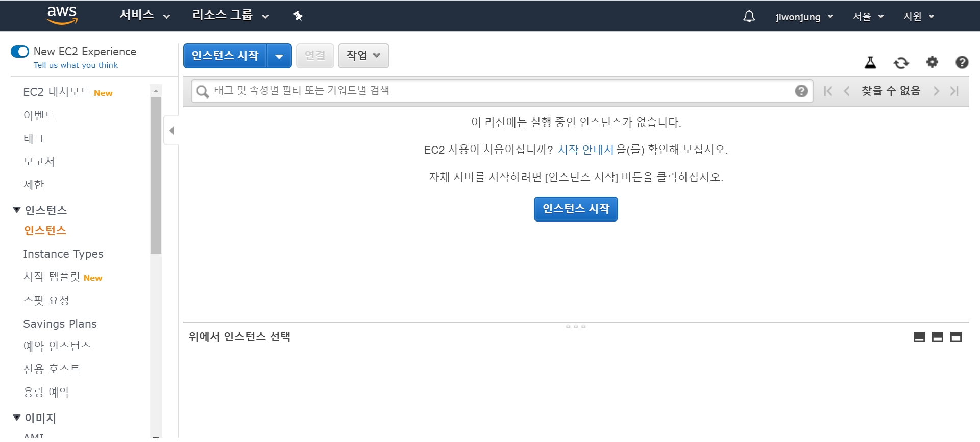The image size is (980, 442).
Task: Open the 서비스 services menu
Action: 144,15
